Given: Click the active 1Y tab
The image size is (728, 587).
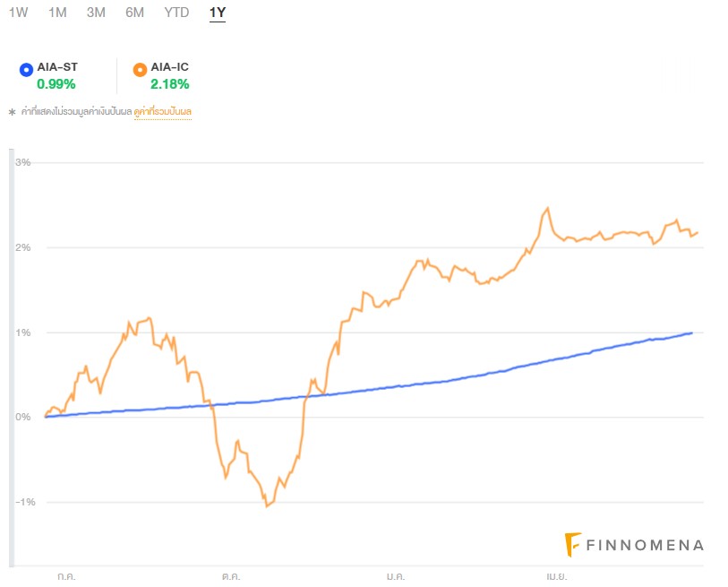Looking at the screenshot, I should (x=217, y=13).
